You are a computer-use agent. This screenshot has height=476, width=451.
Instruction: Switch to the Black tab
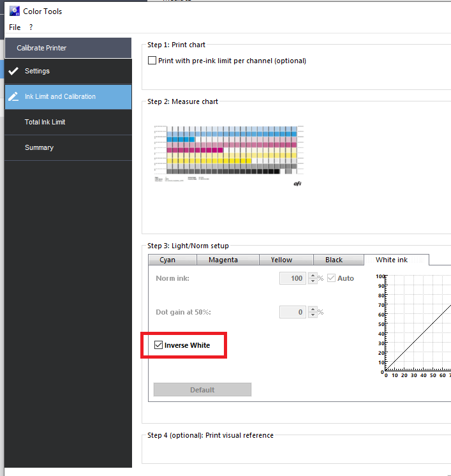pyautogui.click(x=338, y=260)
